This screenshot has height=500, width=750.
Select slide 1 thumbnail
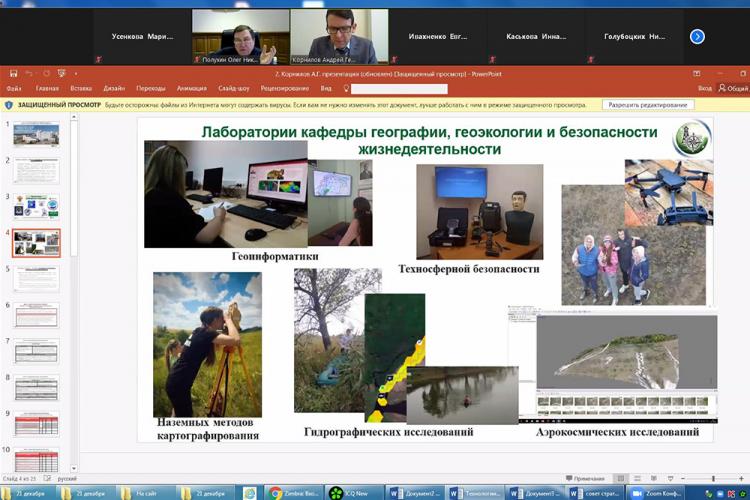pos(36,133)
